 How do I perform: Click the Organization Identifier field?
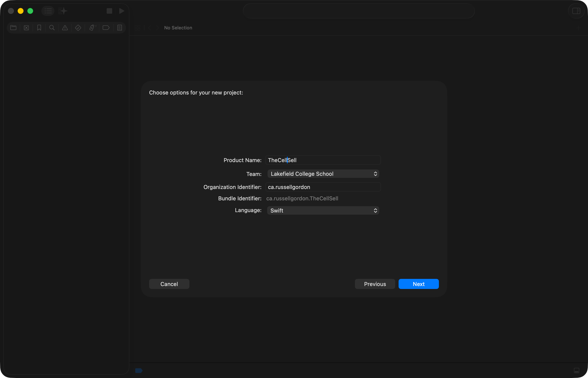323,187
